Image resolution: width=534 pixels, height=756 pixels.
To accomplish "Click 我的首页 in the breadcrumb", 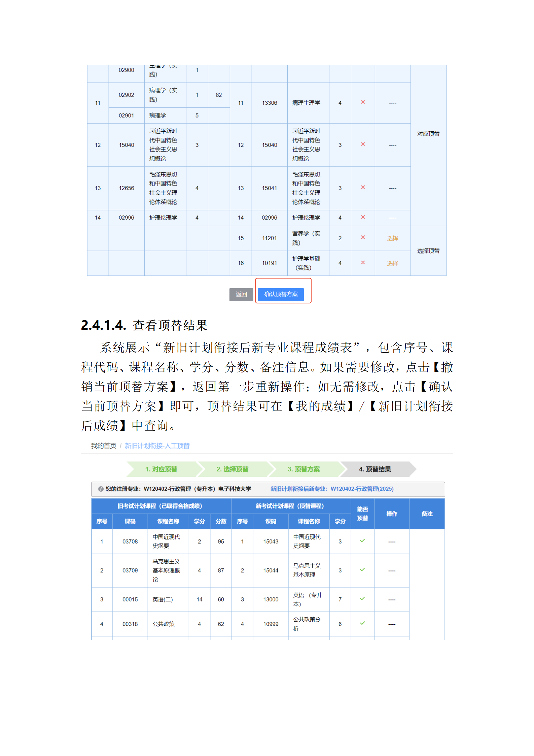I will 104,446.
